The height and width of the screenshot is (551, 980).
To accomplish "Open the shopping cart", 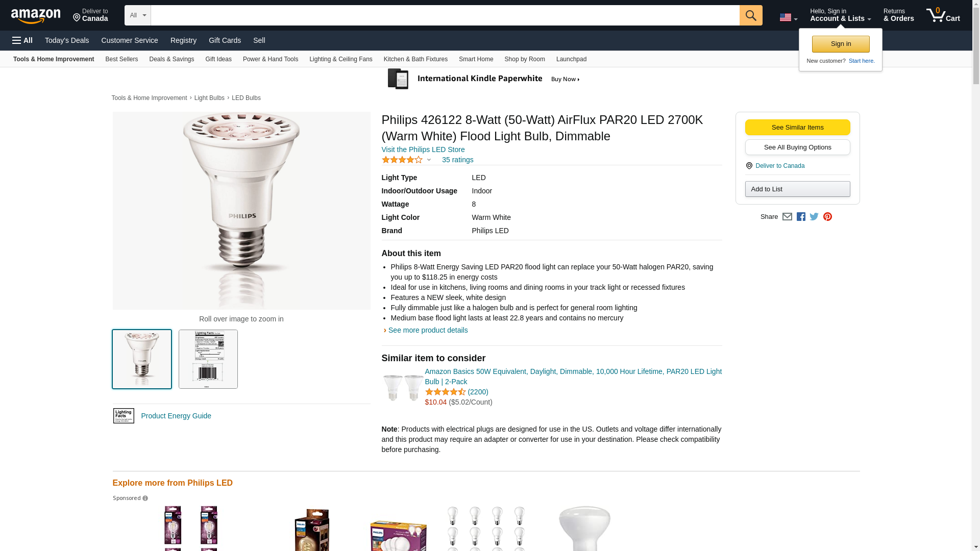I will point(943,15).
